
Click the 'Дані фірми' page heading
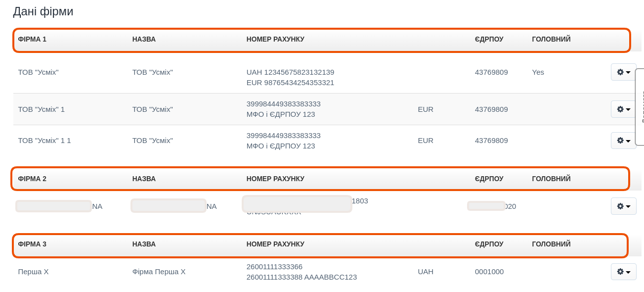click(43, 11)
